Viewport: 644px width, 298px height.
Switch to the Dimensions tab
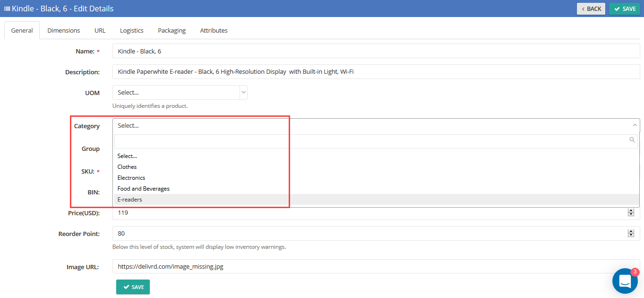(64, 30)
